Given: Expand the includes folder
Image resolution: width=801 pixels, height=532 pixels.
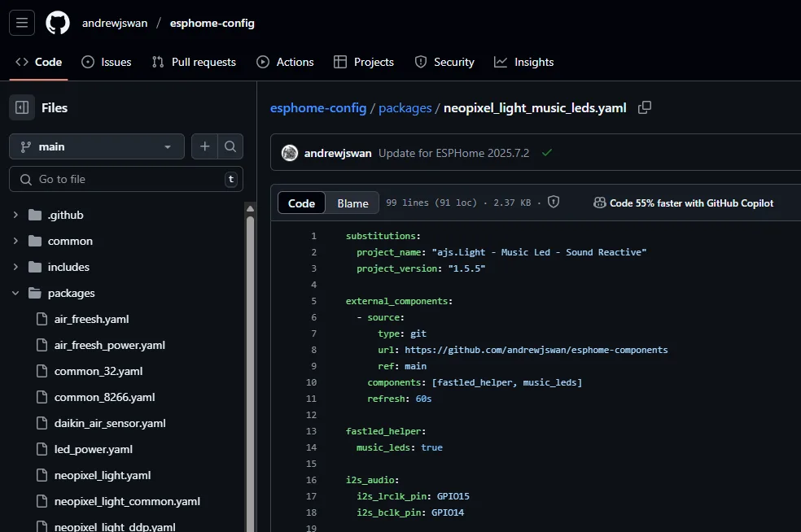Looking at the screenshot, I should click(15, 267).
